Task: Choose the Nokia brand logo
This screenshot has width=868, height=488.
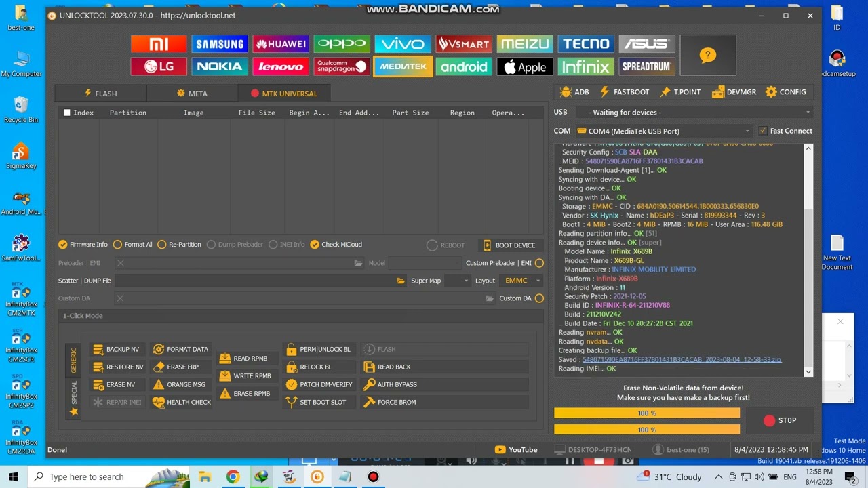Action: [x=220, y=66]
